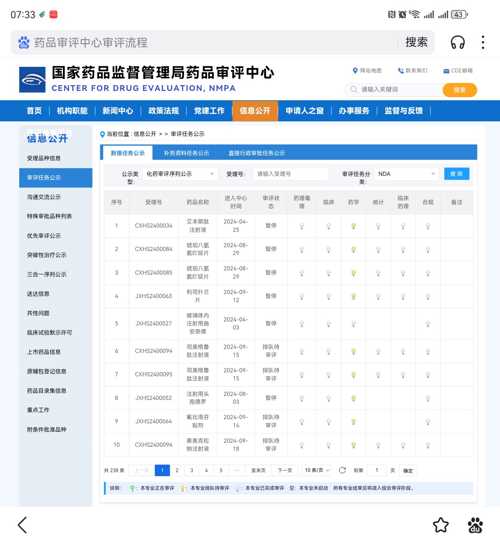Click the refresh icon in pagination bar

tap(342, 470)
